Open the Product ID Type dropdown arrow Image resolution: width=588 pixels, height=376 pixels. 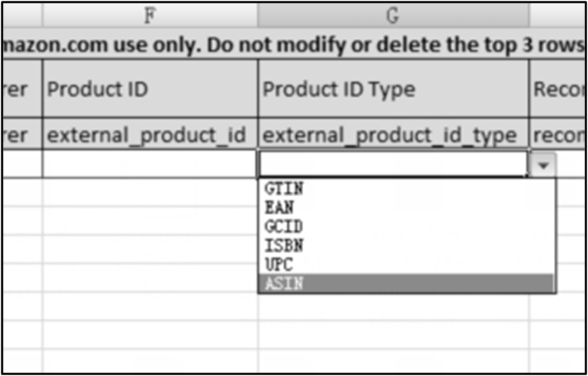[x=545, y=165]
